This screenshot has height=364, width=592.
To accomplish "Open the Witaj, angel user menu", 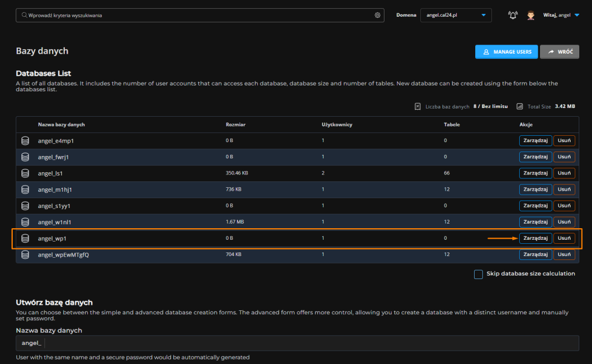I will tap(561, 16).
